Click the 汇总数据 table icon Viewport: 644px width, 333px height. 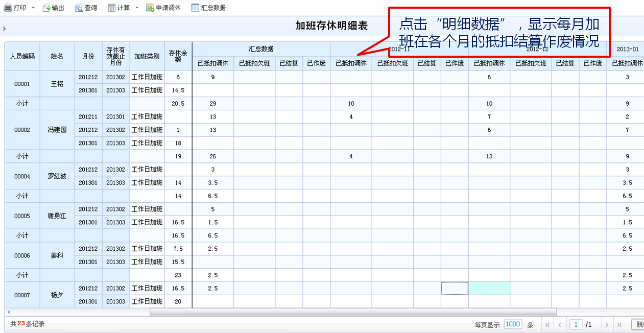(x=195, y=8)
